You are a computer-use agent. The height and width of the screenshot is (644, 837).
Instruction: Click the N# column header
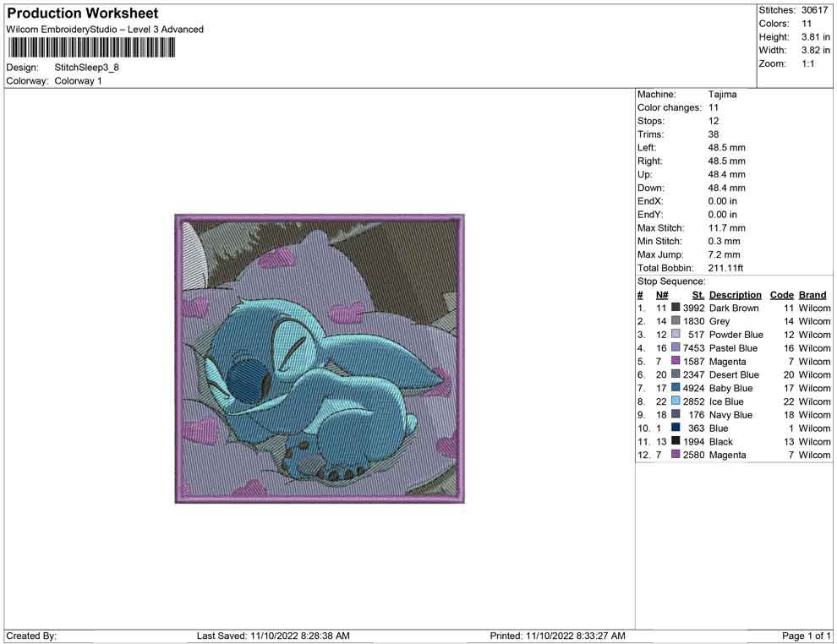pyautogui.click(x=662, y=295)
